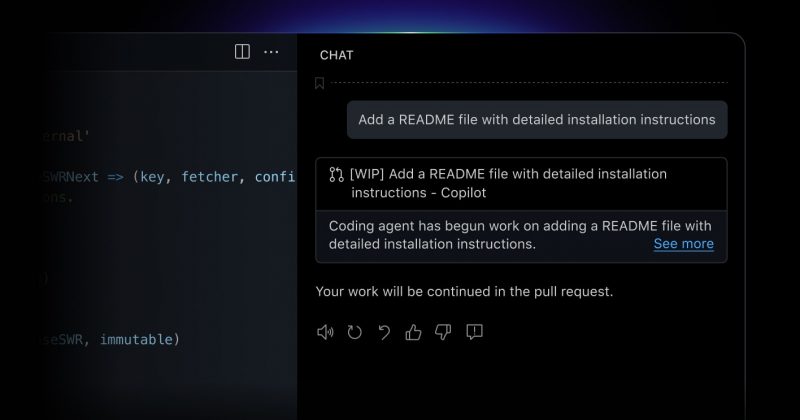Image resolution: width=800 pixels, height=420 pixels.
Task: Click the 'key' parameter in code editor
Action: point(152,177)
